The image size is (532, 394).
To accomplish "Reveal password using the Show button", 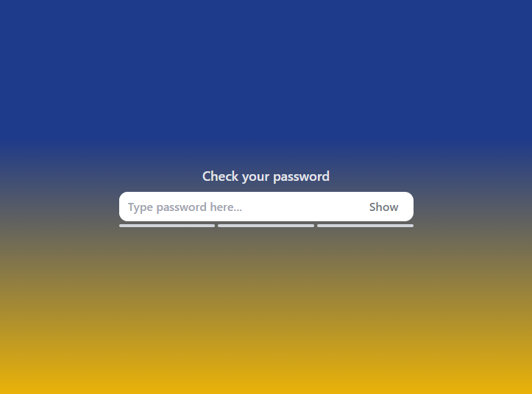I will 383,207.
